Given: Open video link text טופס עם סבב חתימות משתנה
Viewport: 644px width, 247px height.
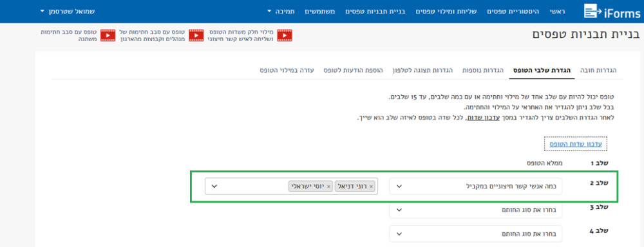Looking at the screenshot, I should tap(69, 35).
